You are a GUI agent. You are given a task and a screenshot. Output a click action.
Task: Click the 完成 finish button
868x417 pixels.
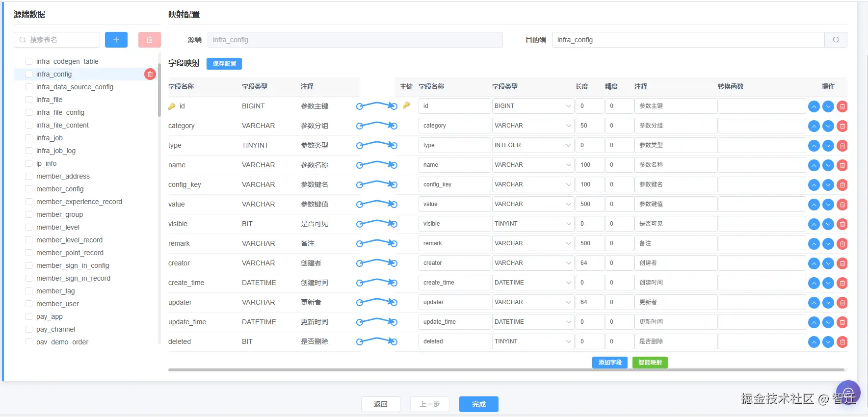[479, 404]
